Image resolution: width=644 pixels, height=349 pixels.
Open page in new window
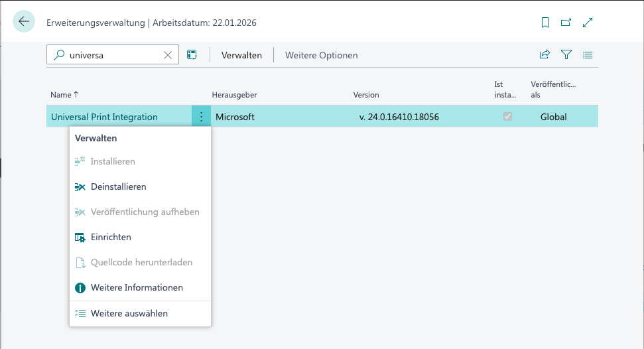point(566,23)
